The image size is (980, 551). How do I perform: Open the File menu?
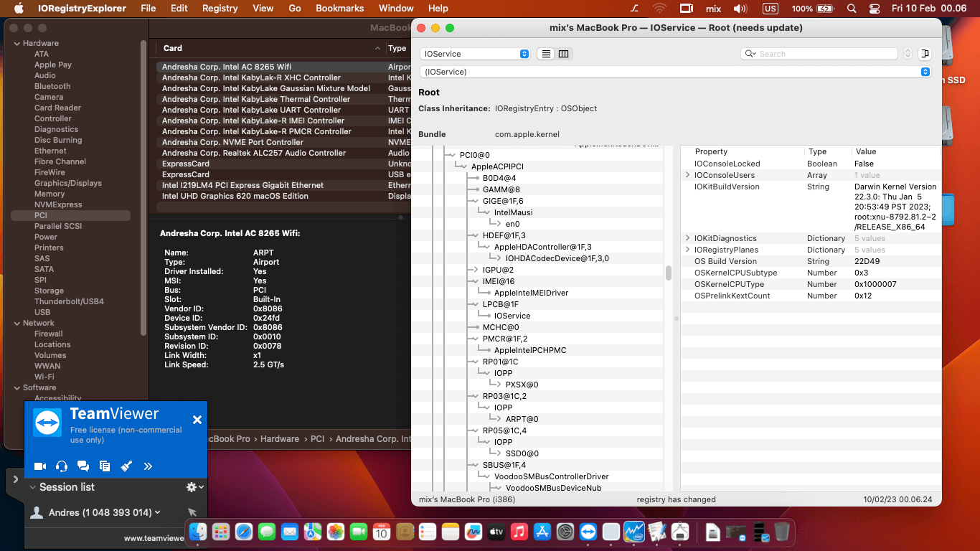(149, 9)
